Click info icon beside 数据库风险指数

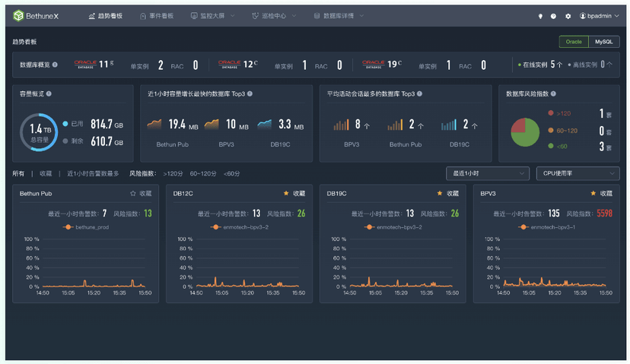553,93
